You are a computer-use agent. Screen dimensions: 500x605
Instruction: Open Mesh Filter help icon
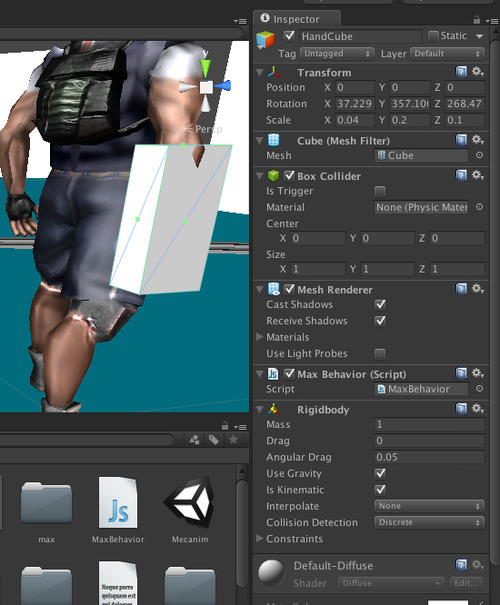461,140
